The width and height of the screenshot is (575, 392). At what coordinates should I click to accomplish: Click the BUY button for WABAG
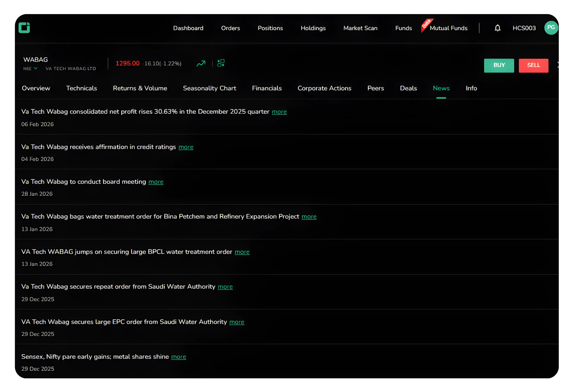[x=499, y=65]
